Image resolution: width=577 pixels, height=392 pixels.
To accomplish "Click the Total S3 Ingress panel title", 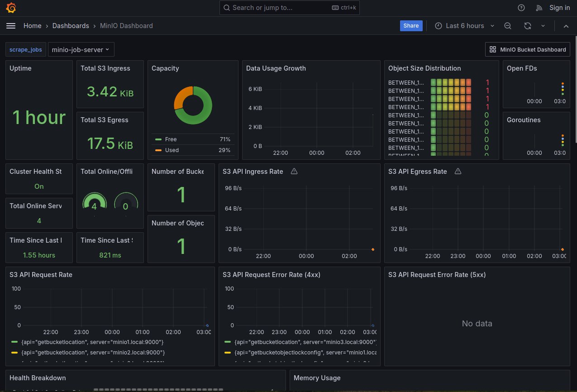I will pyautogui.click(x=105, y=68).
